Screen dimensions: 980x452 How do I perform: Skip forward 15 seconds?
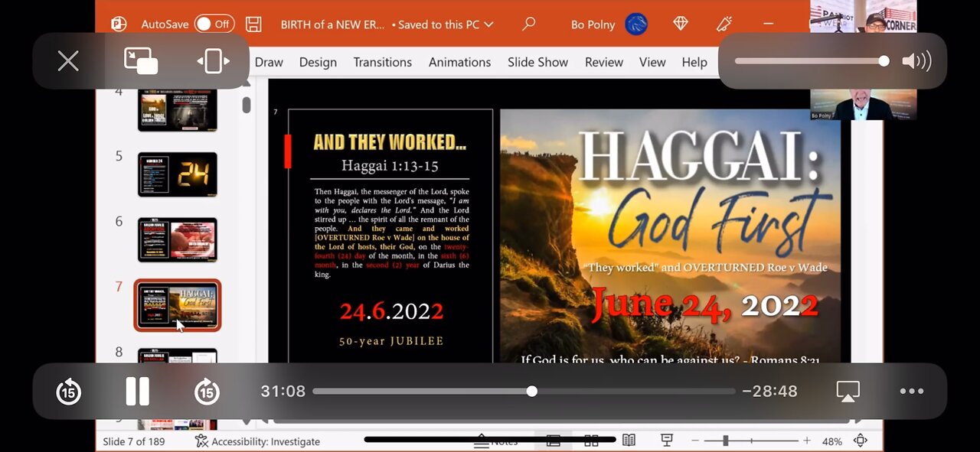click(207, 392)
